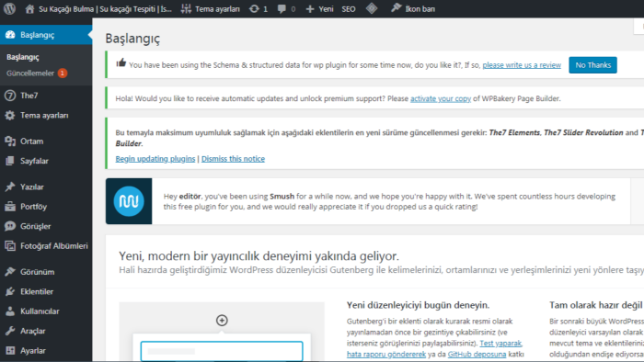Open Güncellemeler submenu item

coord(30,73)
